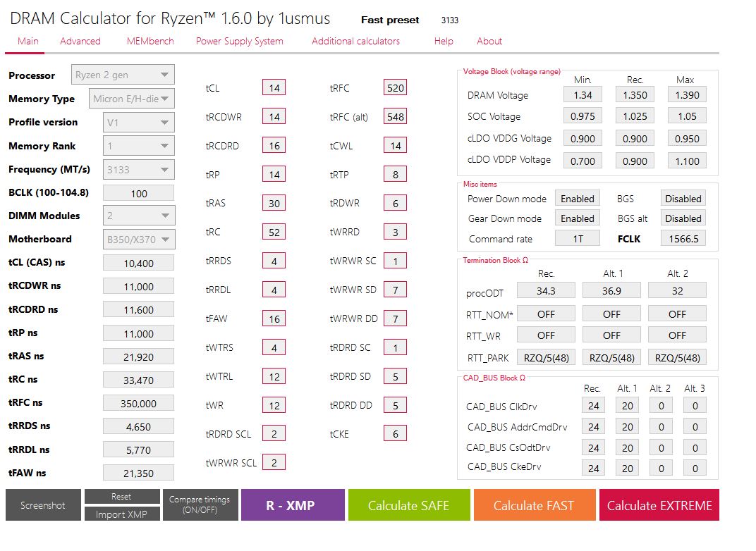Screen dimensions: 756x551
Task: Click the BGS alt Disabled field
Action: 683,218
